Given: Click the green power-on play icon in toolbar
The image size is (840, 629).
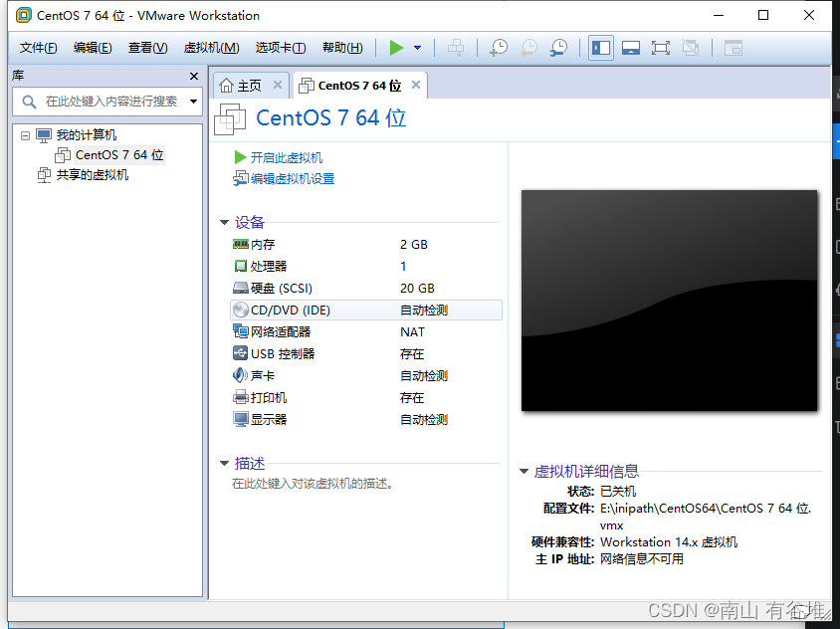Looking at the screenshot, I should (396, 48).
